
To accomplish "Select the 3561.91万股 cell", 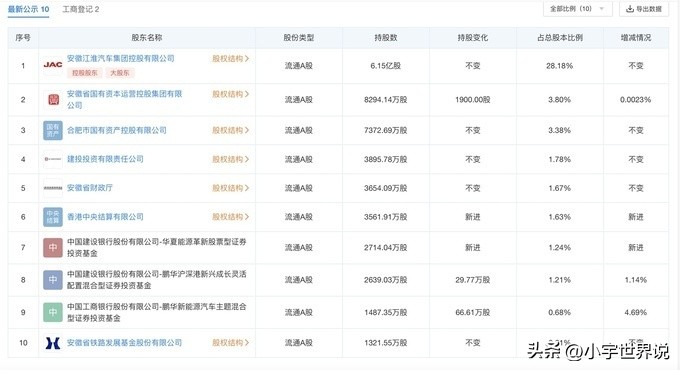I will [x=386, y=217].
